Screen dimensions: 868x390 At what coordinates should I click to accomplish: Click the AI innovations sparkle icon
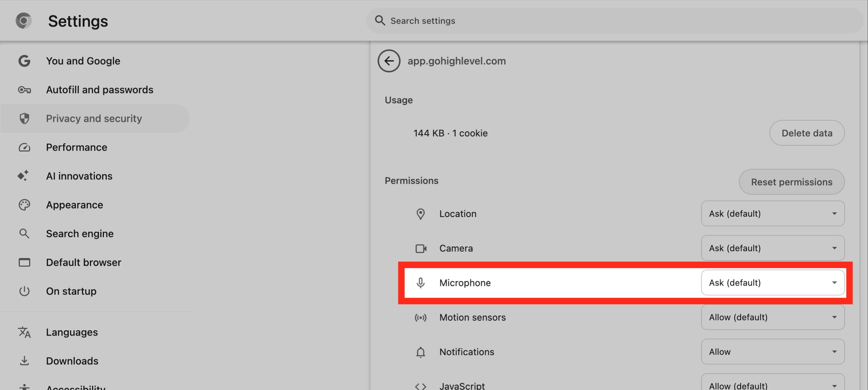(24, 176)
